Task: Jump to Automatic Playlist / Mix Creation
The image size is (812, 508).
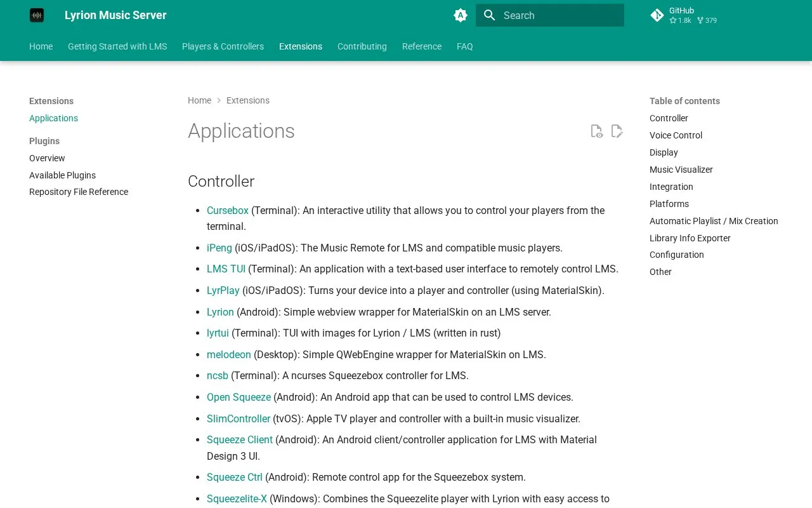Action: (x=714, y=221)
